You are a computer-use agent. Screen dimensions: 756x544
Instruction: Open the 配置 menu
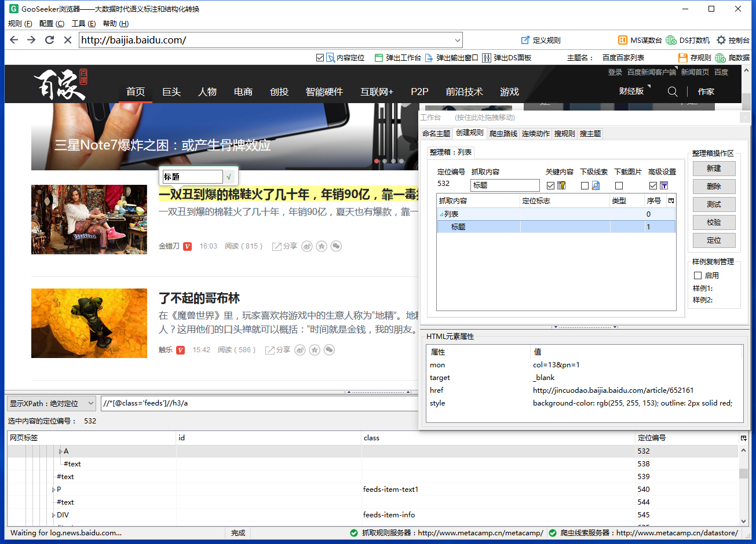[x=52, y=24]
